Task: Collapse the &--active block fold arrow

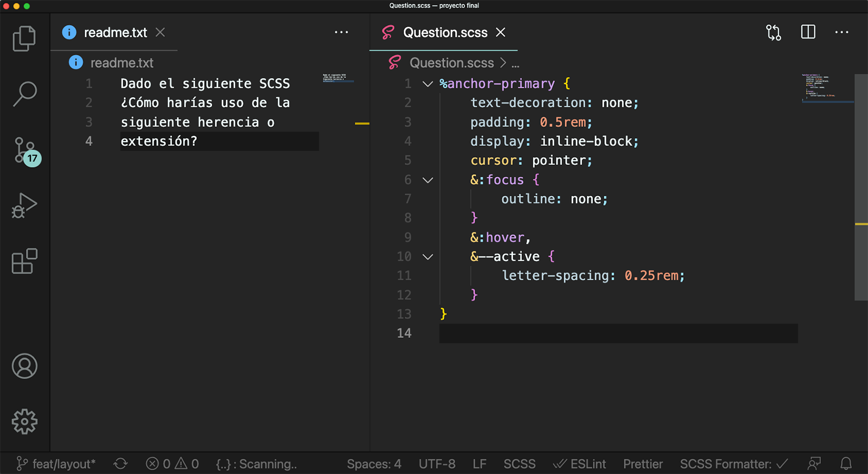Action: [427, 257]
